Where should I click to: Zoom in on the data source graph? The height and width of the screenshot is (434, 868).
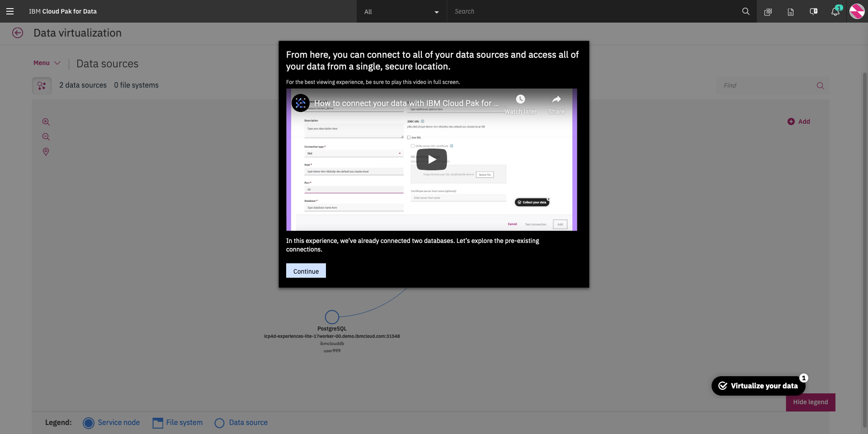(46, 122)
